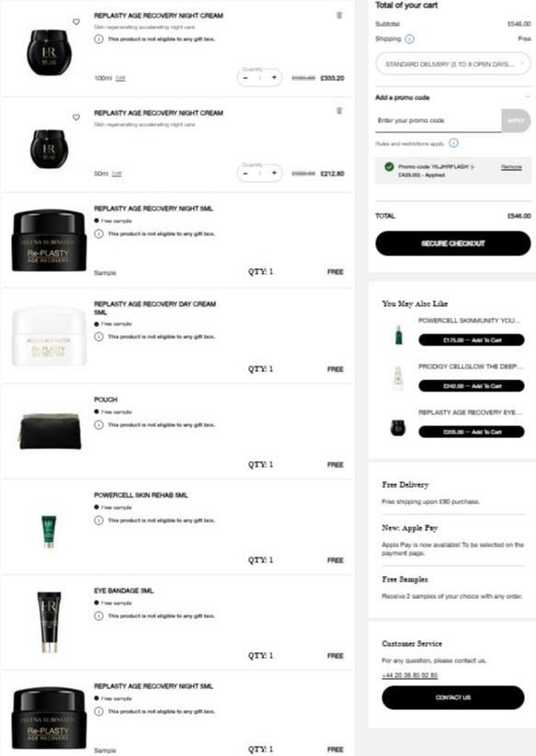View promo rules and restrictions info icon
The height and width of the screenshot is (756, 536).
tap(453, 142)
